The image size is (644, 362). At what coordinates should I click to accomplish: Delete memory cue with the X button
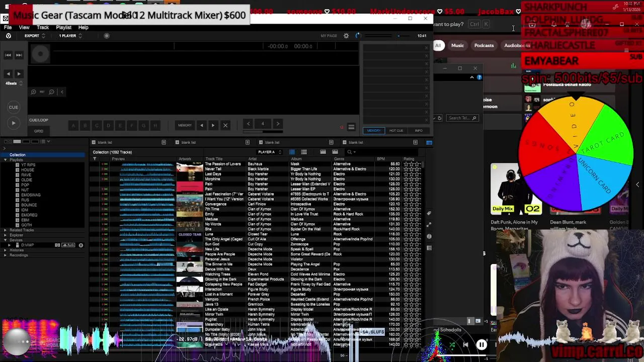point(225,125)
